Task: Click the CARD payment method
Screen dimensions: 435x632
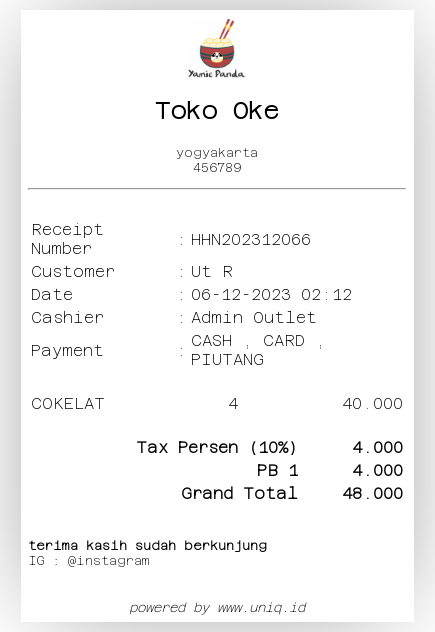Action: point(284,341)
